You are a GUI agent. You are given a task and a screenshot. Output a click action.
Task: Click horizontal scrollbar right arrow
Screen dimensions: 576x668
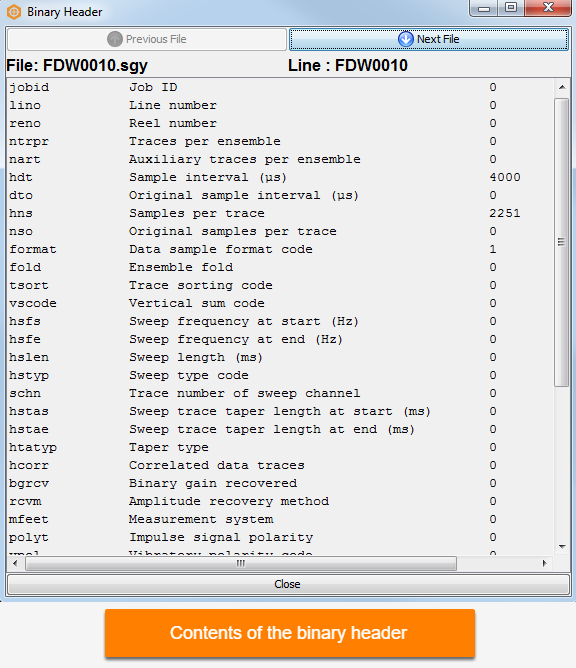point(544,563)
